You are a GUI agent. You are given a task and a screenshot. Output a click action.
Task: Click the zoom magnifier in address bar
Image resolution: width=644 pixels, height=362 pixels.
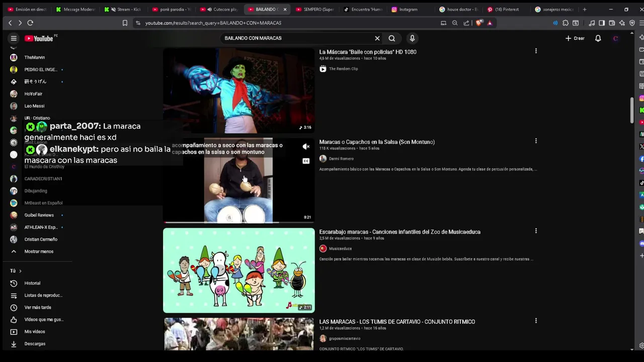coord(455,23)
